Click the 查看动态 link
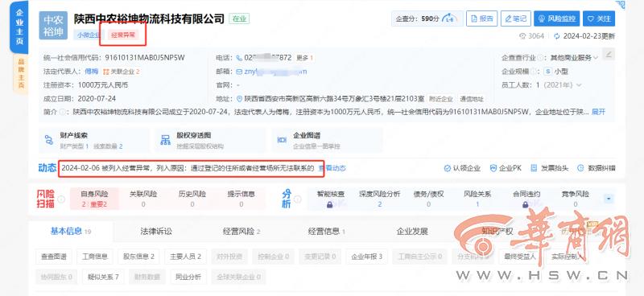The height and width of the screenshot is (296, 644). pos(332,168)
